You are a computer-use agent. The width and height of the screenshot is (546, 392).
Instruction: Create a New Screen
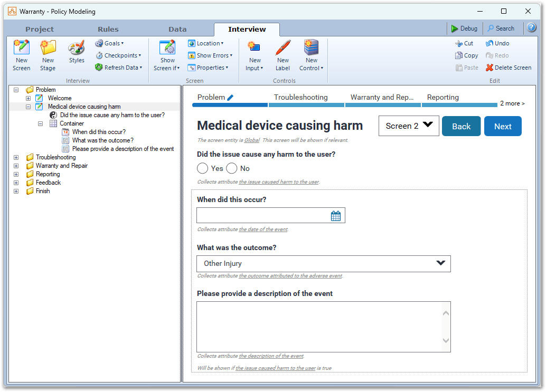21,55
